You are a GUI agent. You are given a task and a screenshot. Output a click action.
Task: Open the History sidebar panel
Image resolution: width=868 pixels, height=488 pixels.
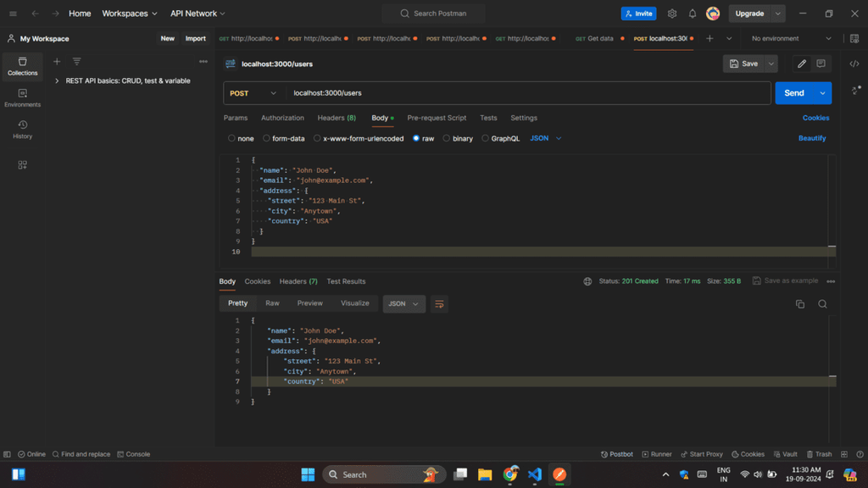pos(22,129)
